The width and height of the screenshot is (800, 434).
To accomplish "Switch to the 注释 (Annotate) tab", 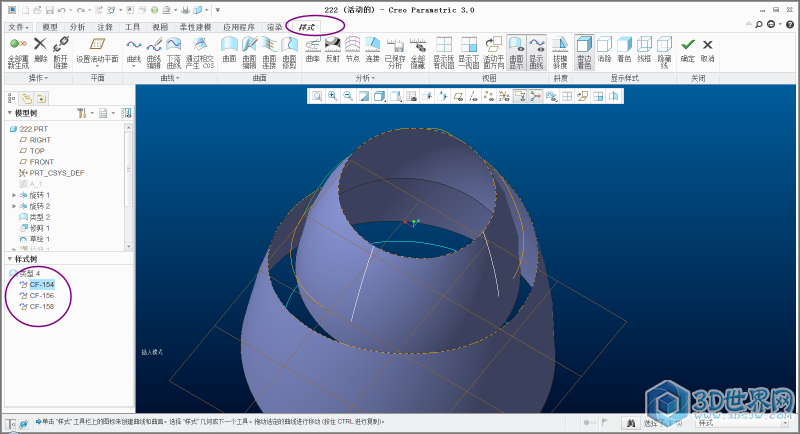I will (105, 27).
